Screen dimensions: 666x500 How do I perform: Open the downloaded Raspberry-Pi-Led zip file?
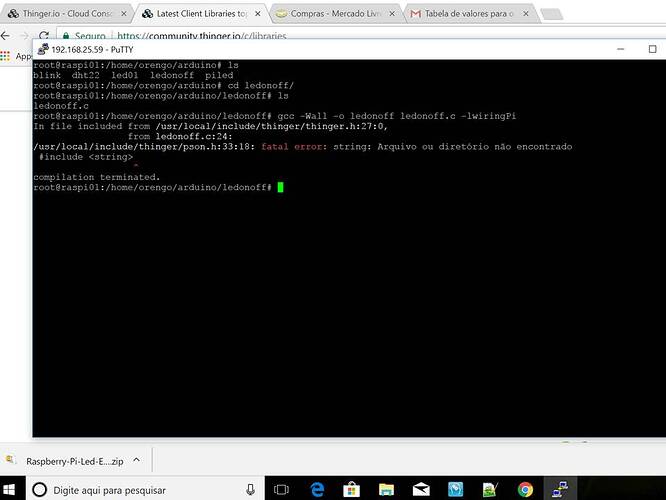tap(75, 461)
